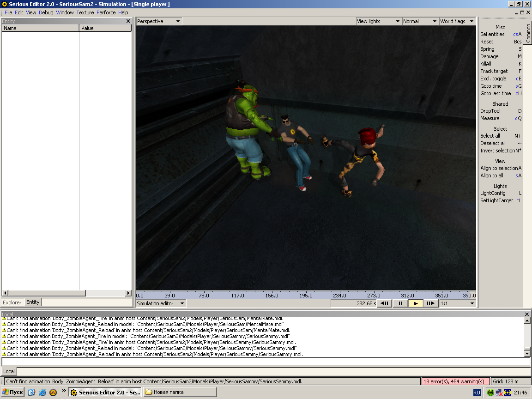
Task: Click the Name column header
Action: pos(40,28)
